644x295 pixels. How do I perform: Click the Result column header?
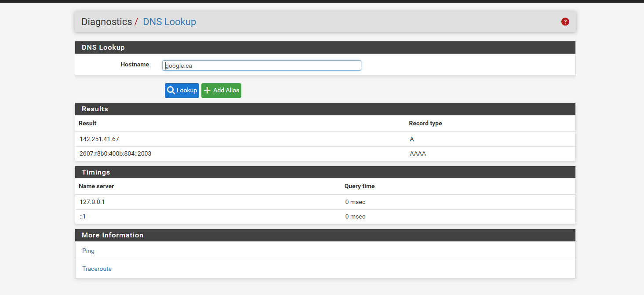(87, 124)
